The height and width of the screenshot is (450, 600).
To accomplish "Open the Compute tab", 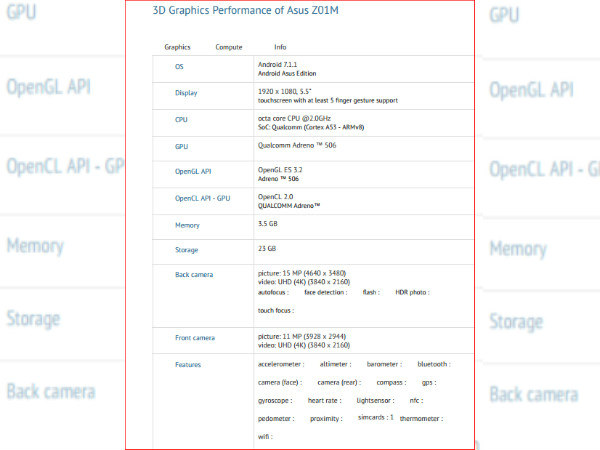I will tap(229, 47).
